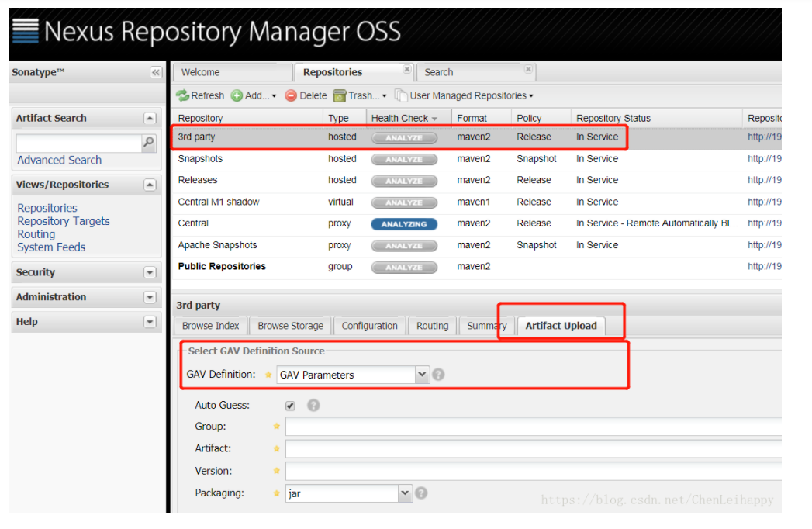Open the Summary tab
This screenshot has height=529, width=812.
tap(487, 326)
